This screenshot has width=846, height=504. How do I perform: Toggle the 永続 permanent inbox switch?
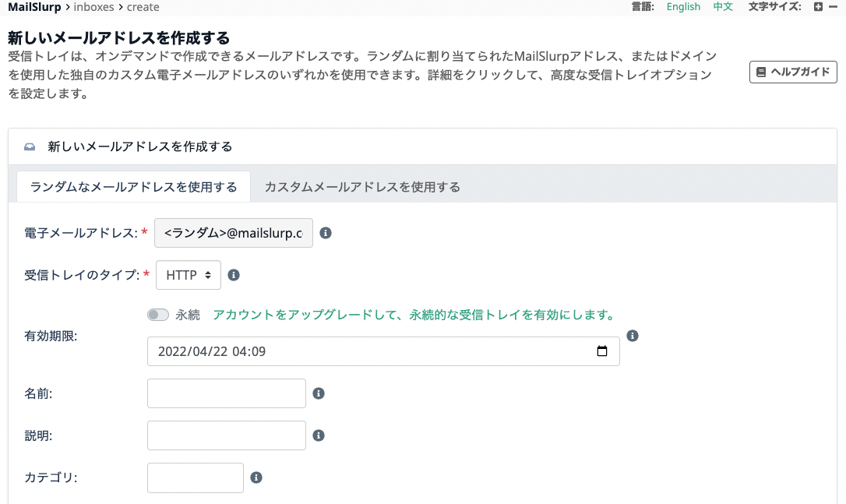(158, 315)
